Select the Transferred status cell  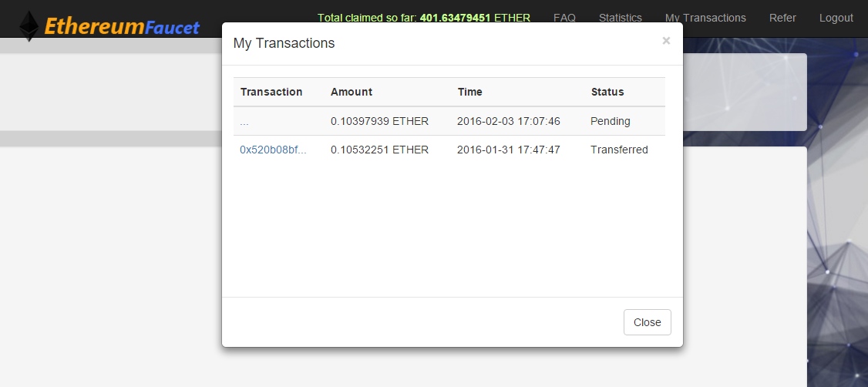click(619, 150)
